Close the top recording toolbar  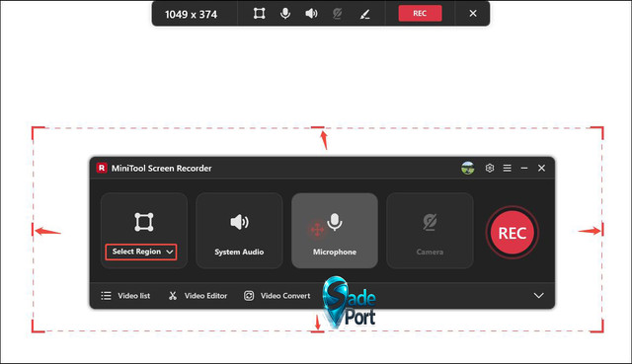click(473, 14)
